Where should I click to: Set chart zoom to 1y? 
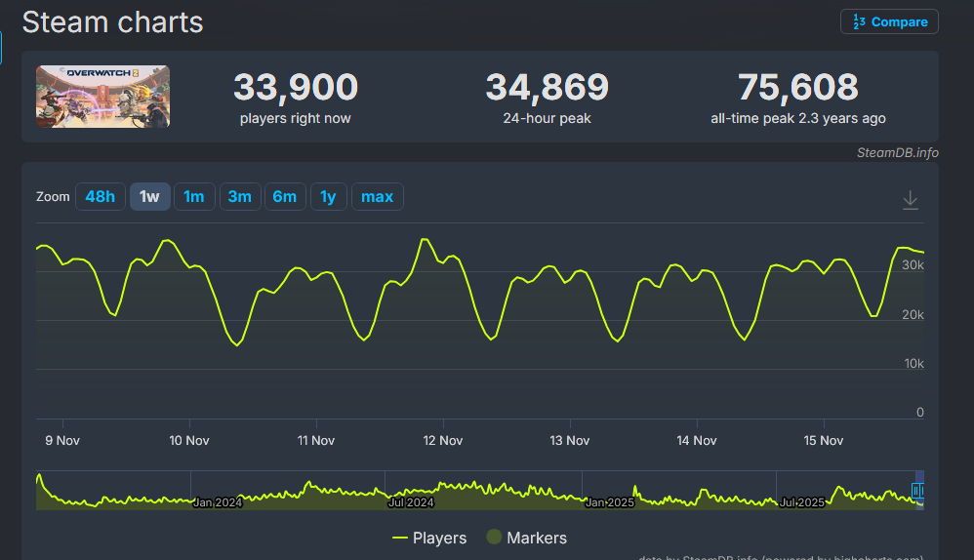328,197
